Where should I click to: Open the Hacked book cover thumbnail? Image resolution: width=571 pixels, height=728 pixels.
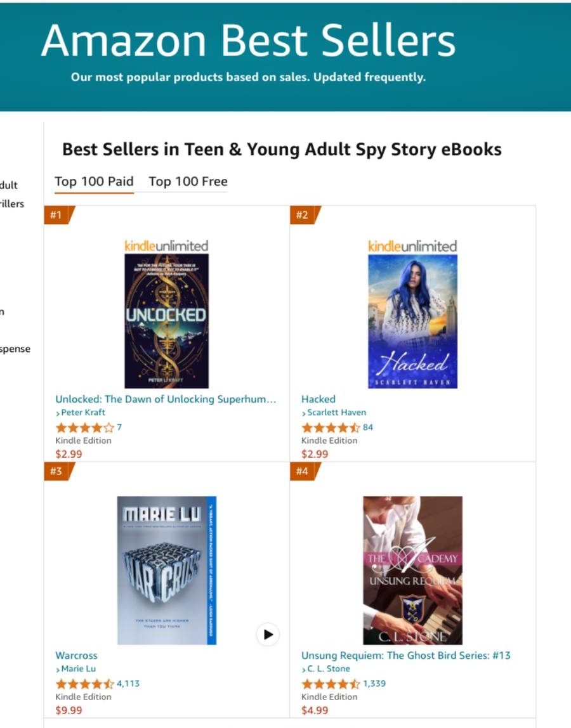click(412, 321)
